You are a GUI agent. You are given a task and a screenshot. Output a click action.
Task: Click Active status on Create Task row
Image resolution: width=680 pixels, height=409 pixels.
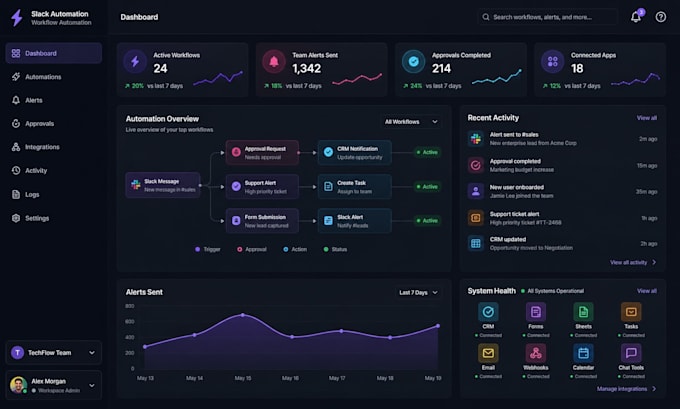427,187
